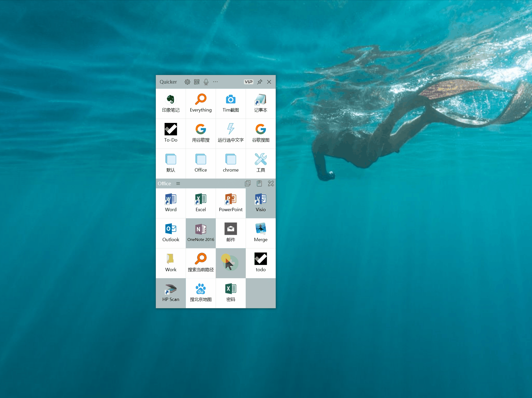Open Work folder

click(x=171, y=263)
